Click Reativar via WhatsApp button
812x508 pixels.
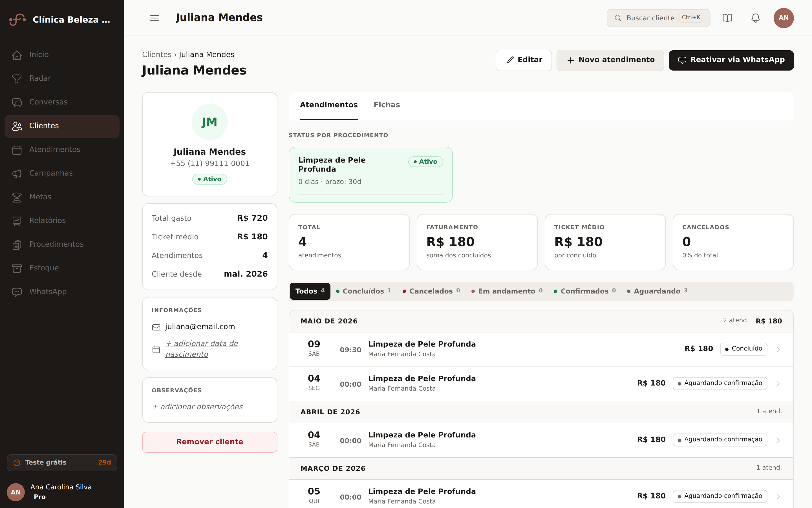tap(731, 60)
